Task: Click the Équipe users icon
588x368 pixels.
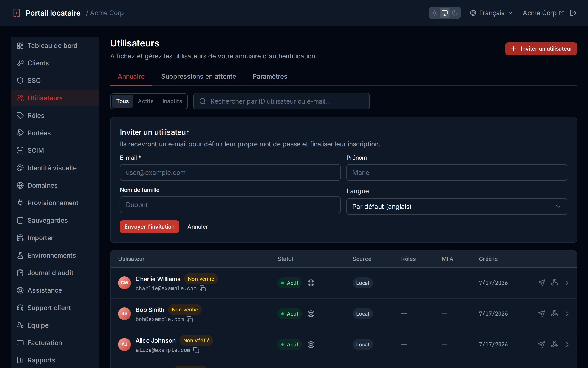Action: tap(20, 325)
